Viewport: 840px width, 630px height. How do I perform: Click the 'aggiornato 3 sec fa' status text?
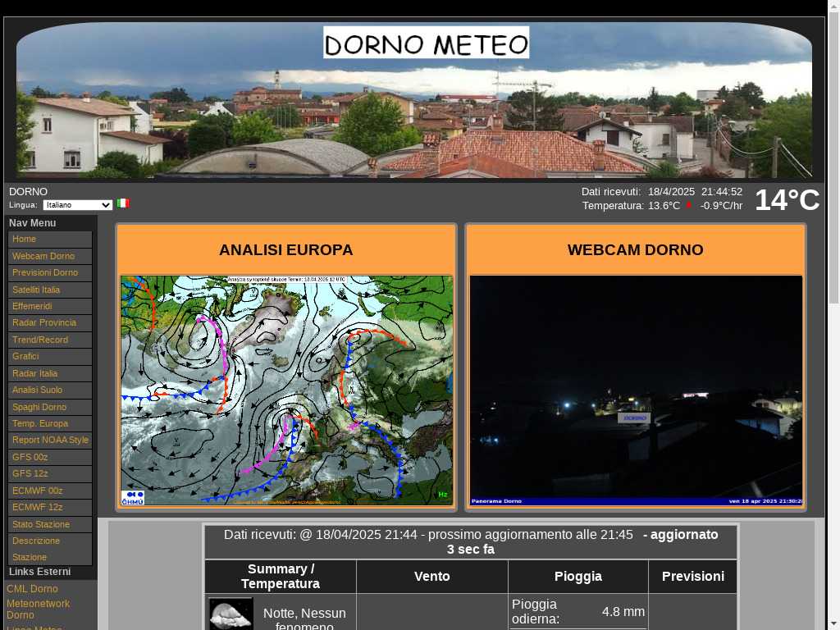pos(582,542)
